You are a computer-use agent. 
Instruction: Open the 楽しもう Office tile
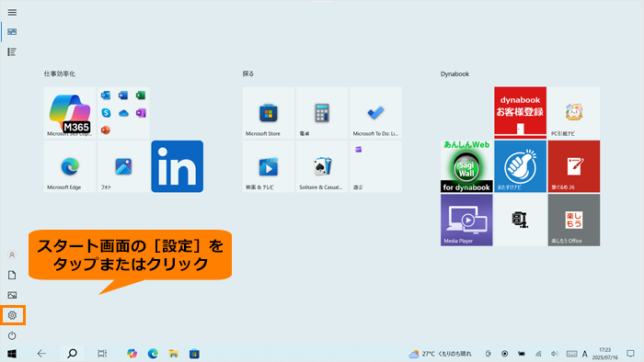pos(574,221)
